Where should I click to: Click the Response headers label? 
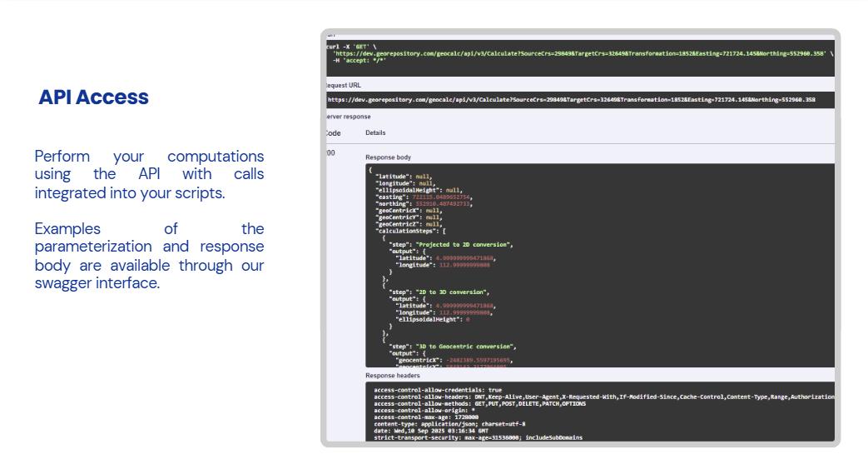pos(393,376)
